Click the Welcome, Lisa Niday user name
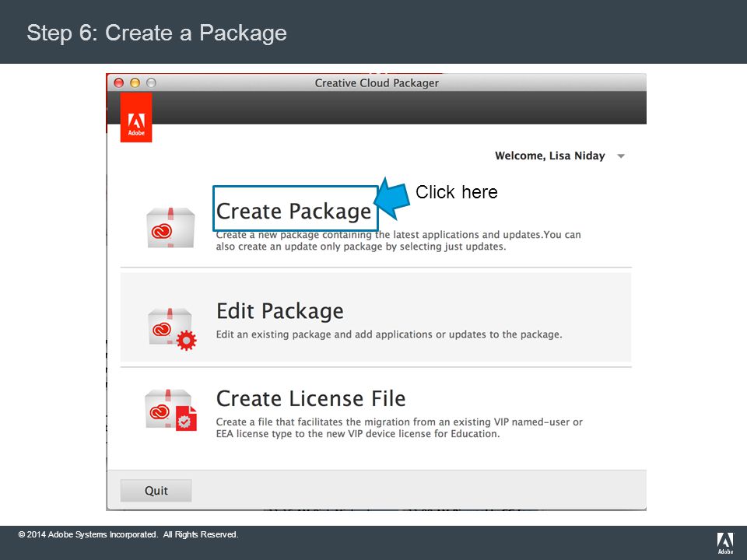 pyautogui.click(x=550, y=156)
